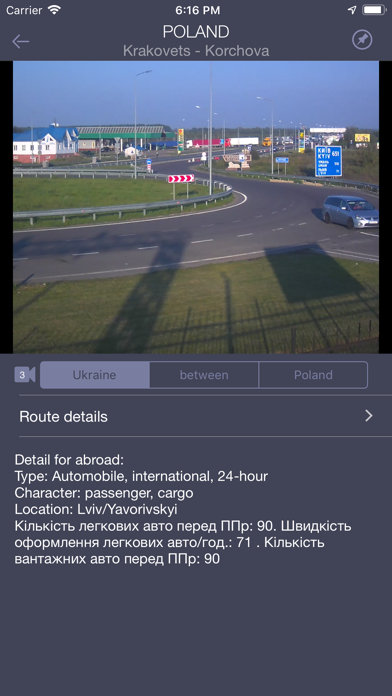Screen dimensions: 392x696
Task: Tap the Type: Automobile, international text line
Action: (x=141, y=476)
